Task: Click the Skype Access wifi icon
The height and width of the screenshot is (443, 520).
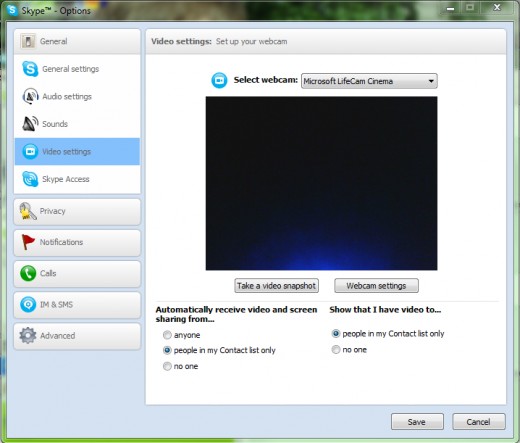Action: tap(30, 179)
